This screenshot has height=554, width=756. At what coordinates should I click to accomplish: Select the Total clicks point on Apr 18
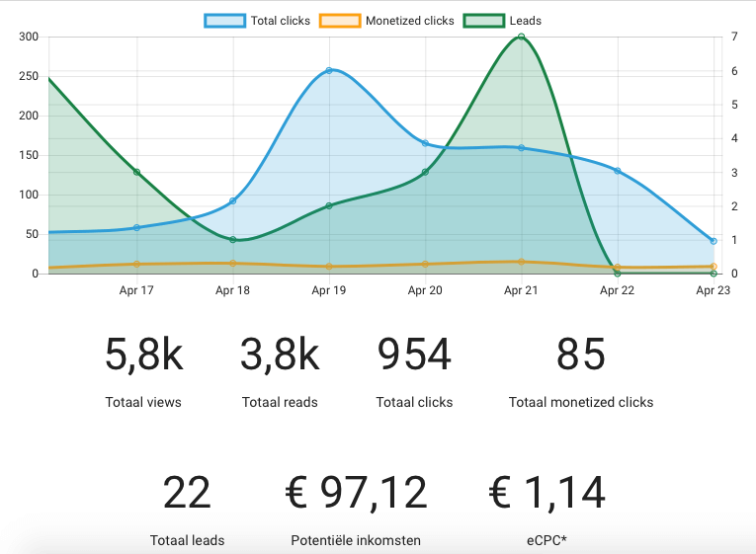[233, 200]
